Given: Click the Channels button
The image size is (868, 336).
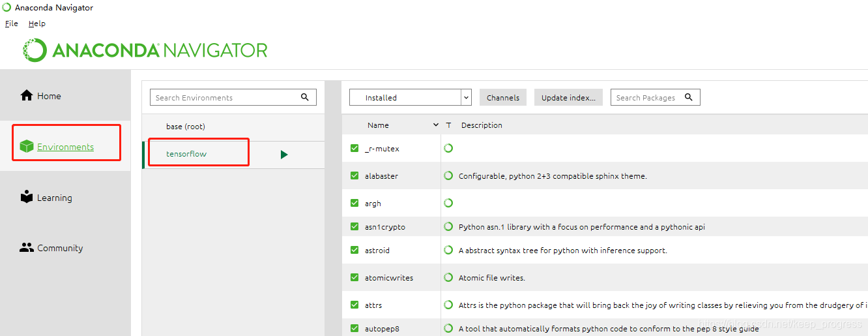Looking at the screenshot, I should coord(503,97).
